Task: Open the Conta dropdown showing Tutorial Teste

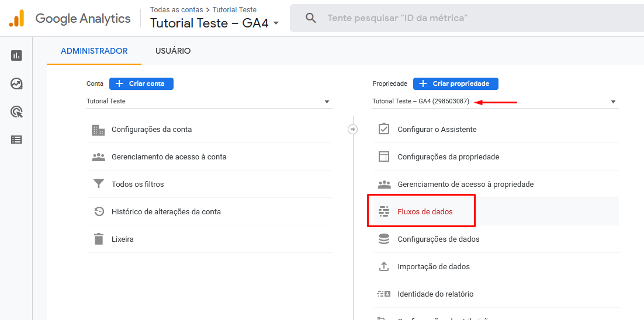Action: 209,102
